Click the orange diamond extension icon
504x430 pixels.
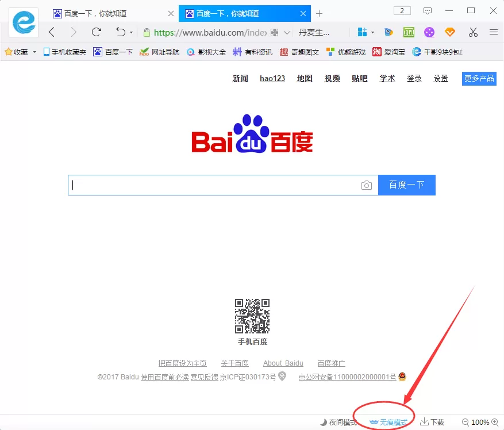tap(449, 32)
